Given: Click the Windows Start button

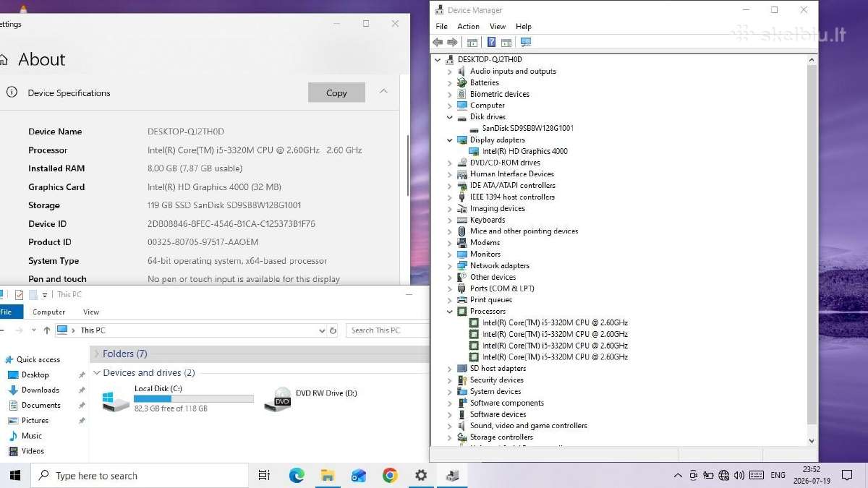Looking at the screenshot, I should tap(14, 475).
